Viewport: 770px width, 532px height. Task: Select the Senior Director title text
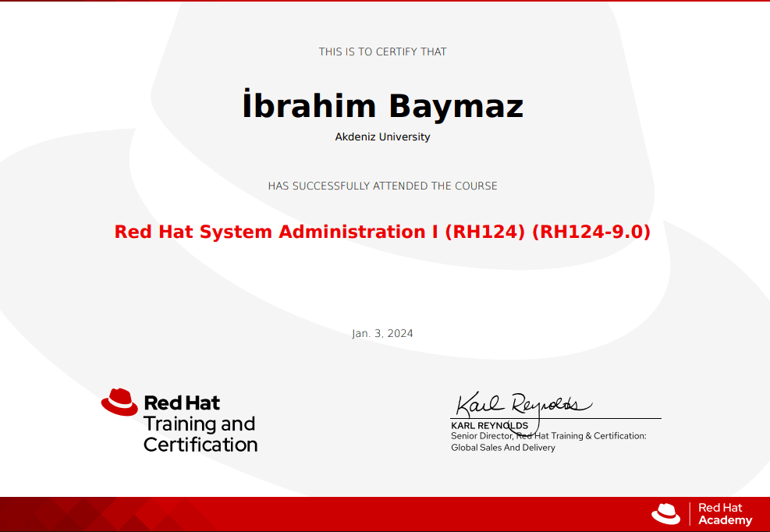pos(549,436)
